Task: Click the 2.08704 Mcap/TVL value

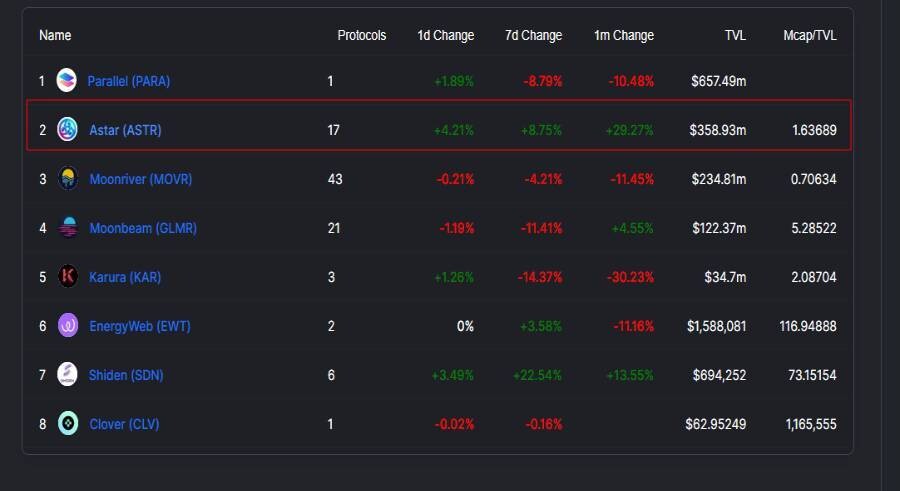Action: tap(814, 277)
